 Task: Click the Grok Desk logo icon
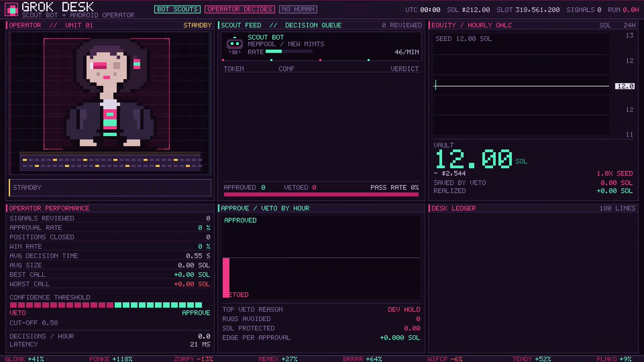11,9
